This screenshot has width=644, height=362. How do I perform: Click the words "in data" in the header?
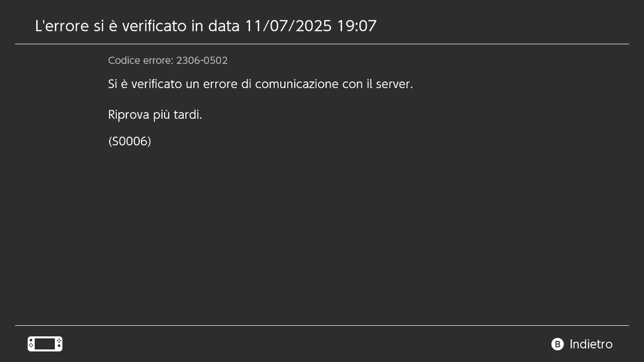point(215,26)
